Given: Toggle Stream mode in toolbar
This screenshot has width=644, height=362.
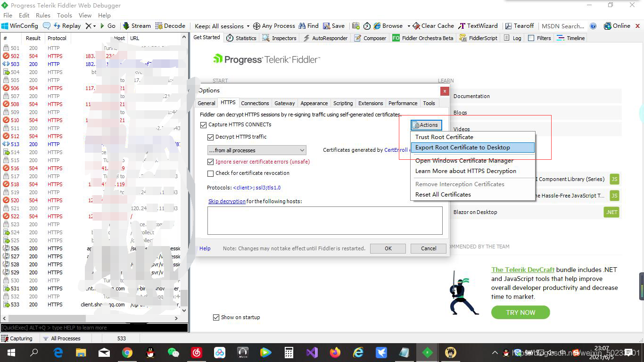Looking at the screenshot, I should [x=137, y=26].
